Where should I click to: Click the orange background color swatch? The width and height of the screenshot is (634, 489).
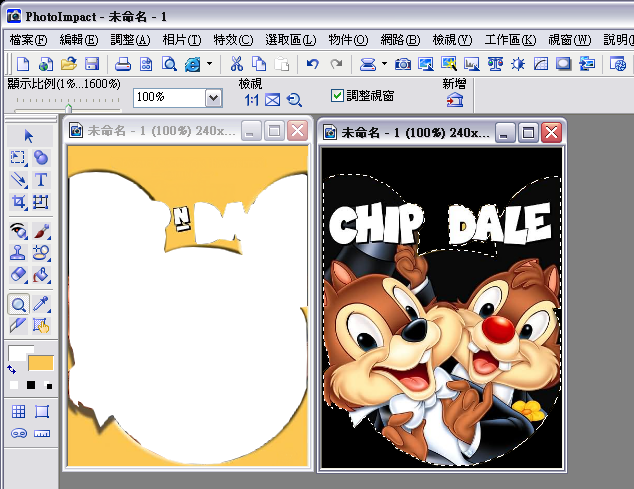[40, 363]
